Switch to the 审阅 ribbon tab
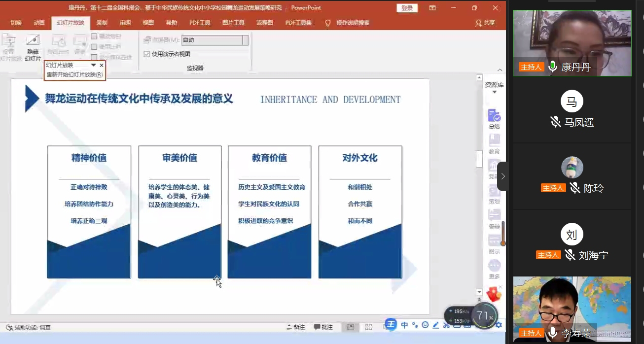 tap(125, 23)
